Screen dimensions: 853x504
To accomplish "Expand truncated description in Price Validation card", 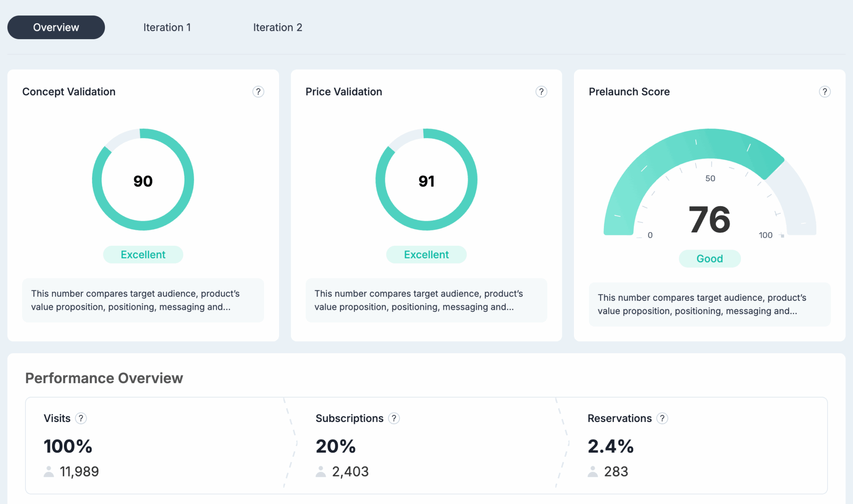I will coord(426,300).
